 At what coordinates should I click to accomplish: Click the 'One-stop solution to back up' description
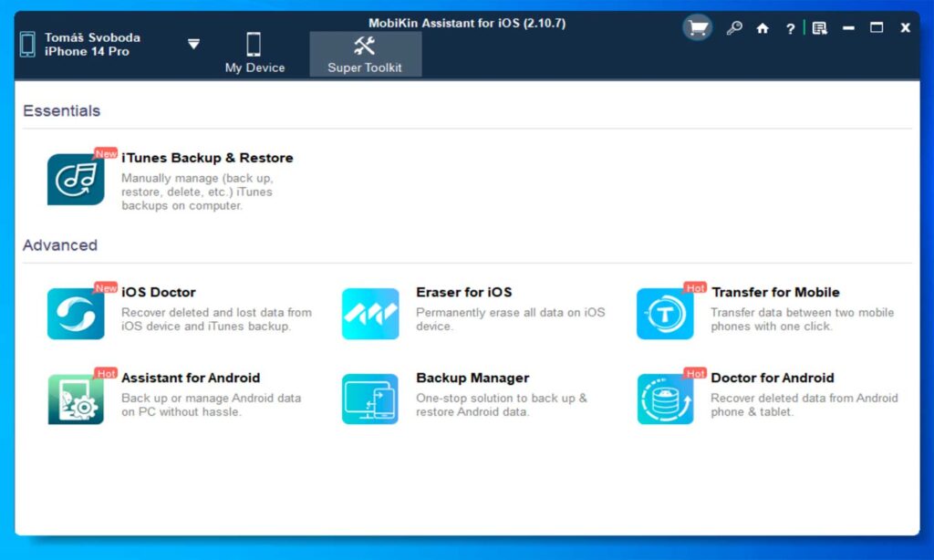(x=502, y=405)
